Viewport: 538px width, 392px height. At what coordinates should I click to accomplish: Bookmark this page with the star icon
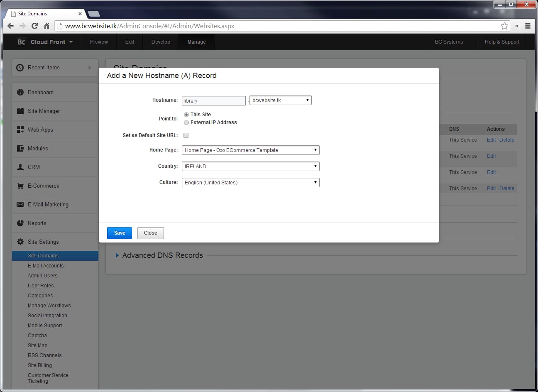[x=504, y=26]
